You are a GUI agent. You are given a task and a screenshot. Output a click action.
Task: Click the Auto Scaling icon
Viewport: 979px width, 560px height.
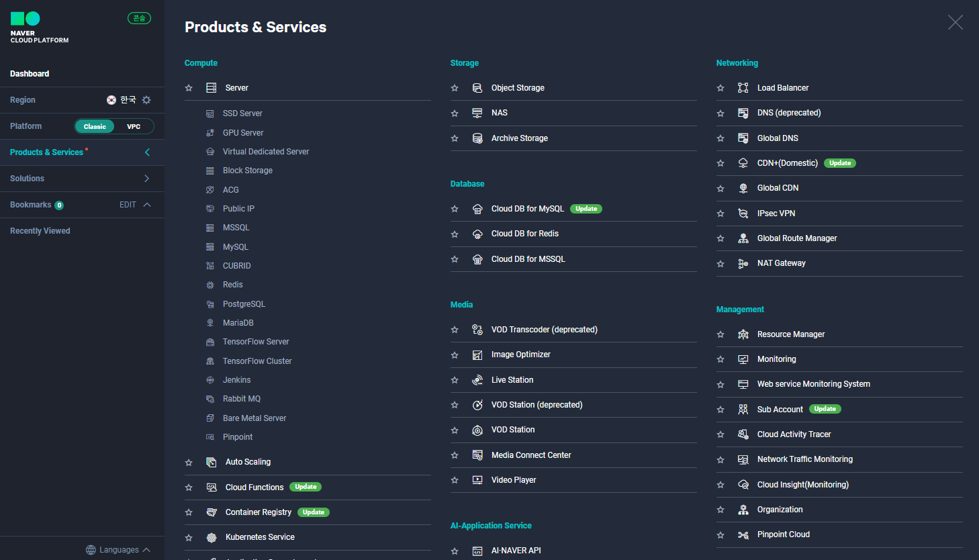click(212, 462)
